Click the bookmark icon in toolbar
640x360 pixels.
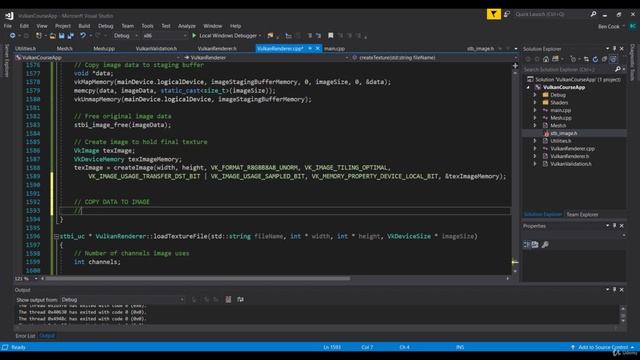pos(331,36)
